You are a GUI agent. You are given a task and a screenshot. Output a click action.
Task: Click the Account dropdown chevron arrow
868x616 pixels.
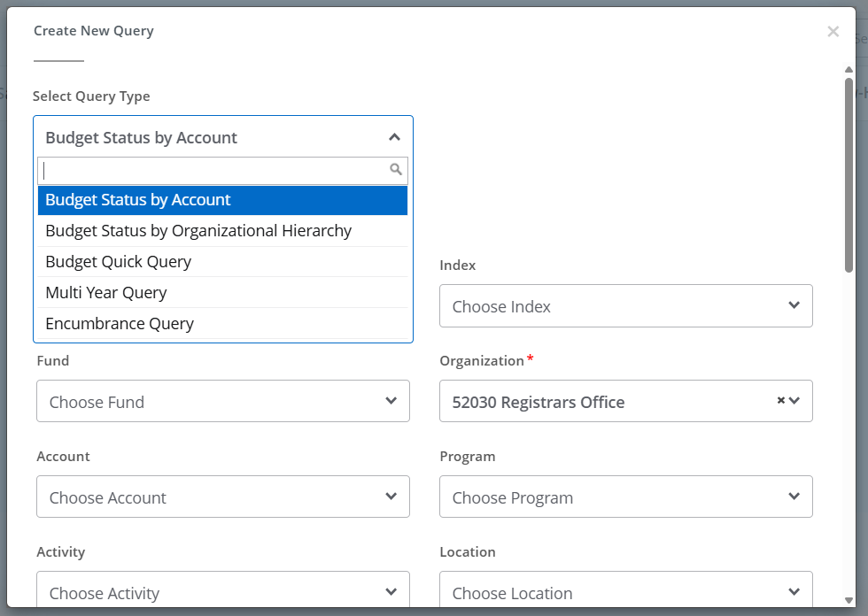coord(391,497)
